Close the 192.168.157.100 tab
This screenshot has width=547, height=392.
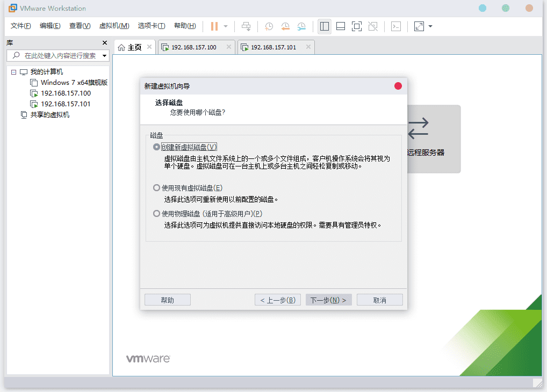point(229,47)
